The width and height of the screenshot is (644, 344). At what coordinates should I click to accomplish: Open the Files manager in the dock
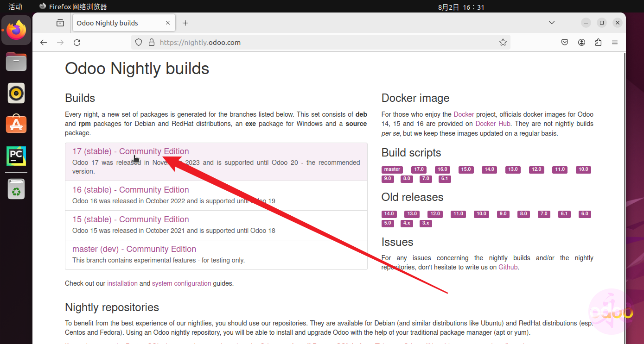[16, 62]
